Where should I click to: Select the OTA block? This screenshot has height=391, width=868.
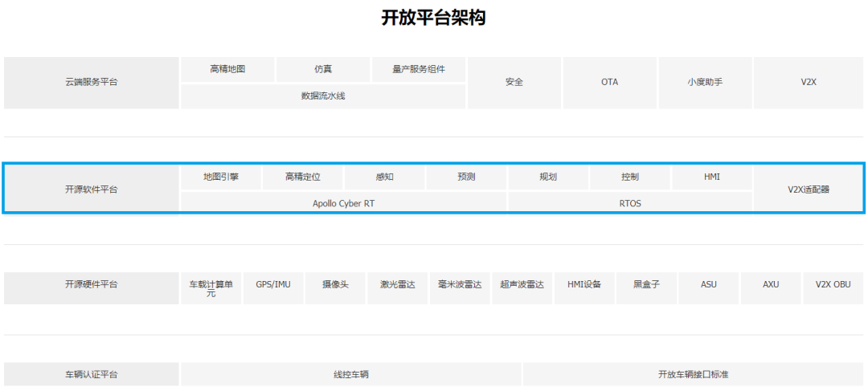tap(609, 82)
